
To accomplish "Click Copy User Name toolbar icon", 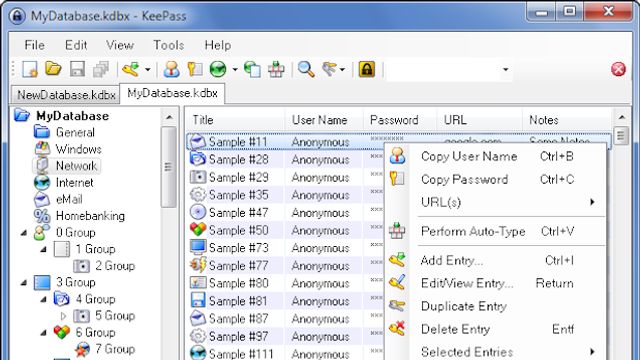I will coord(171,69).
